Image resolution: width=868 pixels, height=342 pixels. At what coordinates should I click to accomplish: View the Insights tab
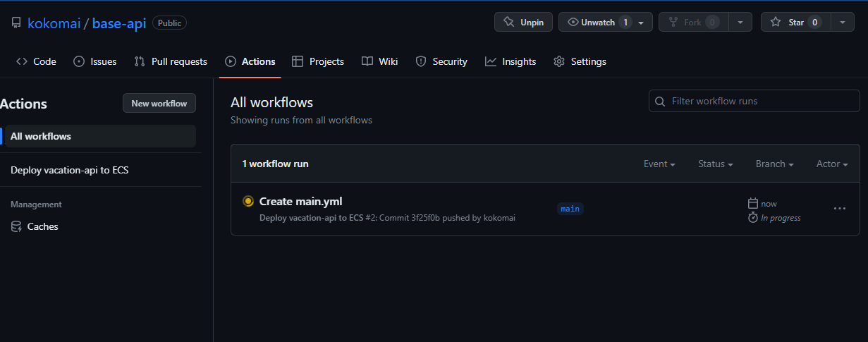511,61
